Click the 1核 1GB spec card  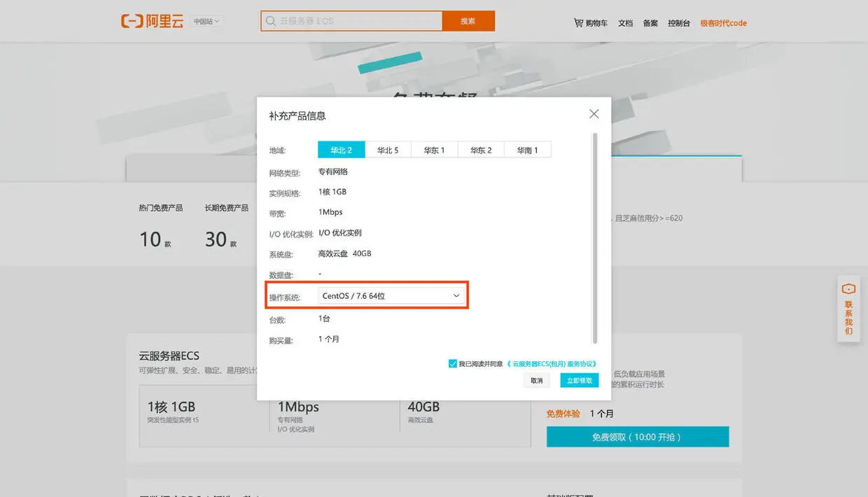pyautogui.click(x=204, y=415)
